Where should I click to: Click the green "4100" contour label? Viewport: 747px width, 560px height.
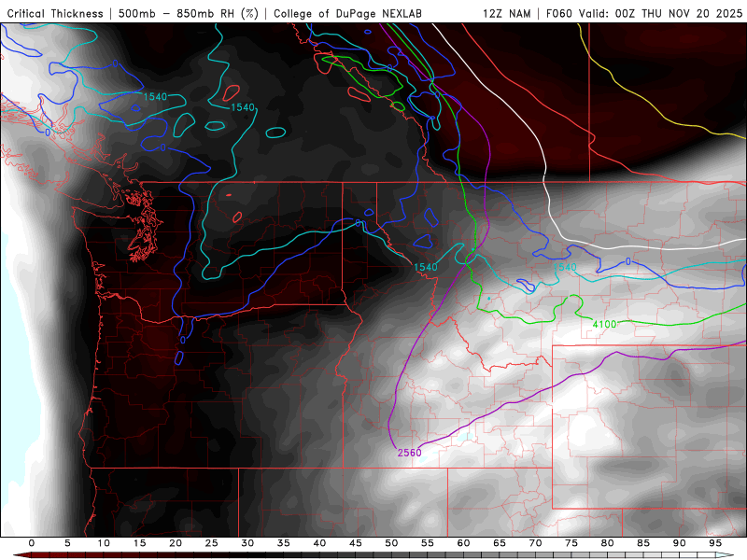click(x=604, y=324)
